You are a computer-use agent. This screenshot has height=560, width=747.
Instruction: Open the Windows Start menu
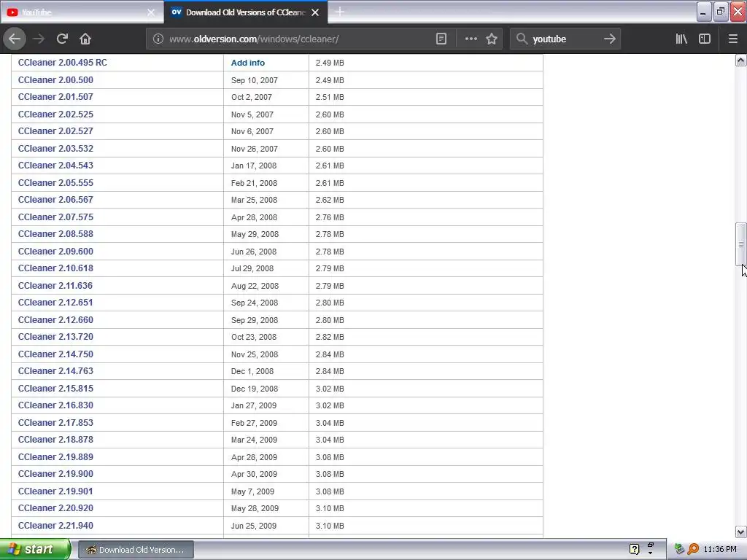click(35, 549)
